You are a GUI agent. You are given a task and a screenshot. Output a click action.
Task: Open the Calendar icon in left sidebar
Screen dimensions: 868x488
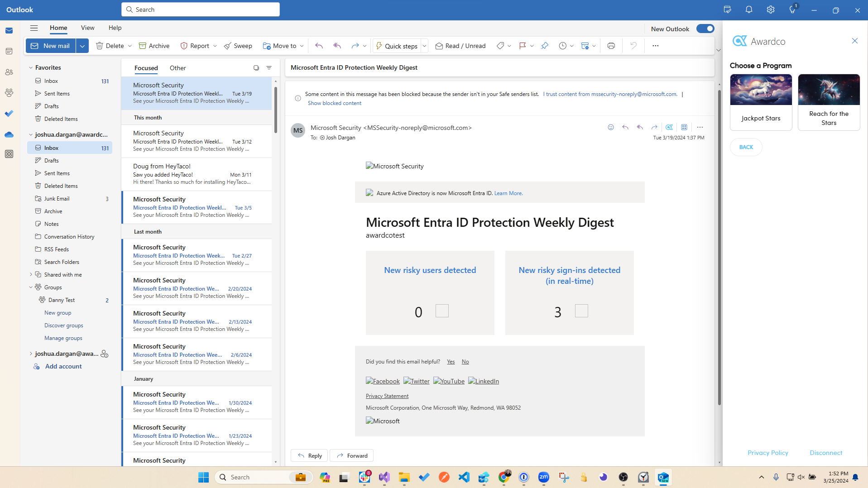click(9, 51)
